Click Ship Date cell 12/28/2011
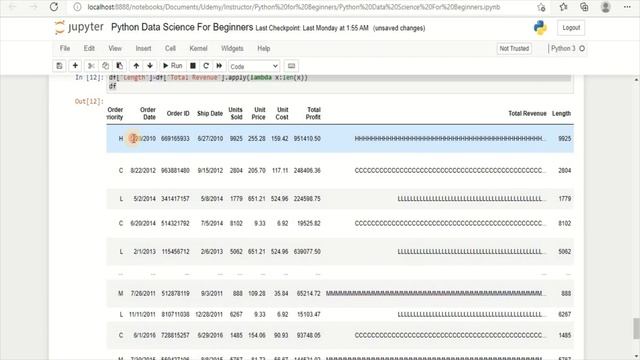640x360 pixels. tap(209, 314)
